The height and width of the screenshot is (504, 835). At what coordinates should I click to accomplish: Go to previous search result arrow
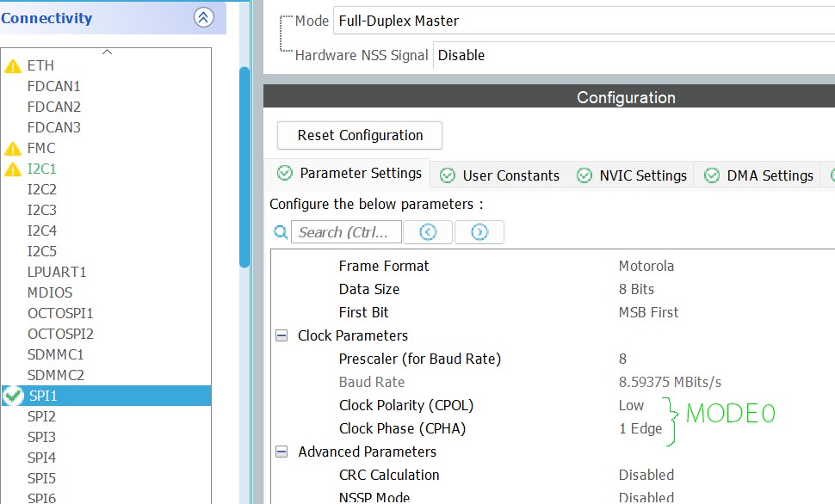(x=428, y=232)
